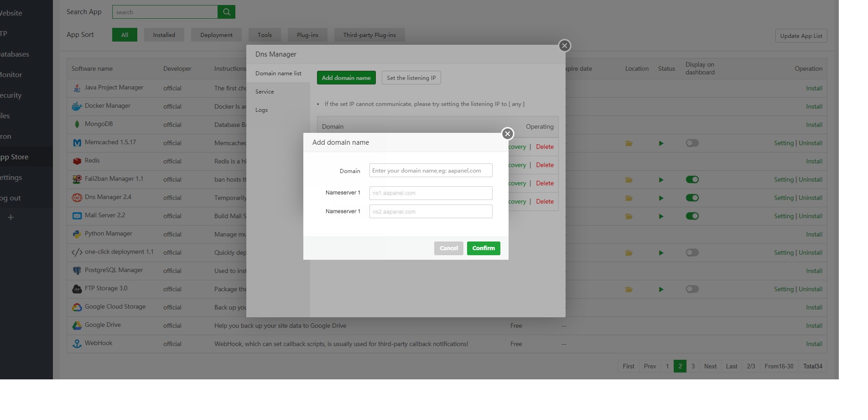Click the Google Cloud Storage icon
The width and height of the screenshot is (868, 420).
tap(77, 307)
